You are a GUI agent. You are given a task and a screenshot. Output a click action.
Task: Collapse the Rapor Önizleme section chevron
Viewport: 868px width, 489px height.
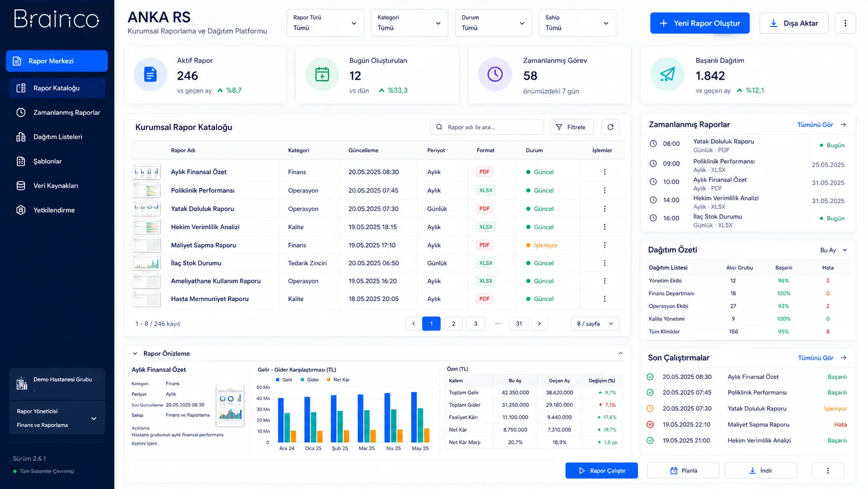coord(620,353)
